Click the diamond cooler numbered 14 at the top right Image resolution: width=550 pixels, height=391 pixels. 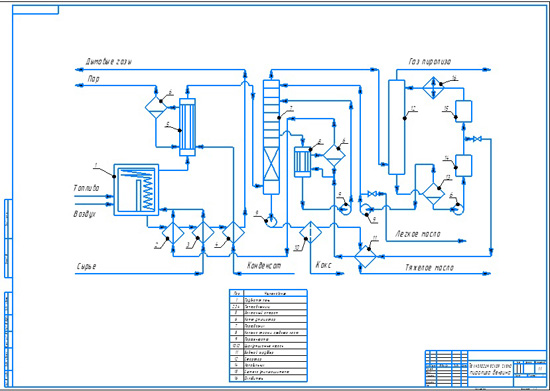[x=433, y=88]
